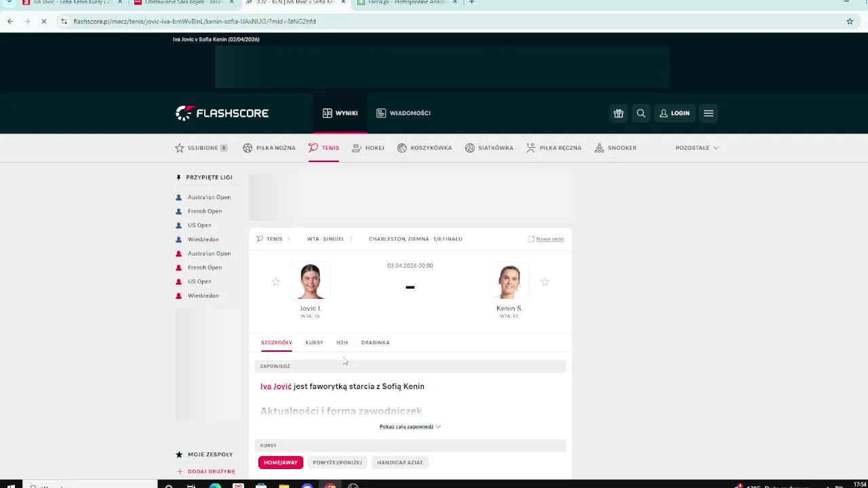Favorite Jovic I. with the star
The image size is (868, 488).
pos(275,281)
